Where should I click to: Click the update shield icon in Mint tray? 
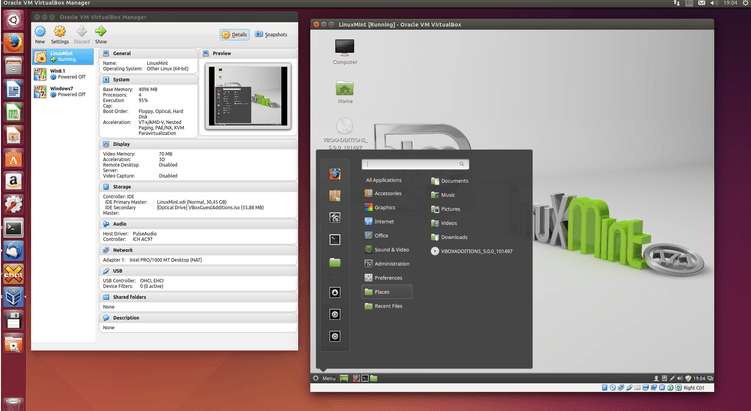(x=688, y=378)
